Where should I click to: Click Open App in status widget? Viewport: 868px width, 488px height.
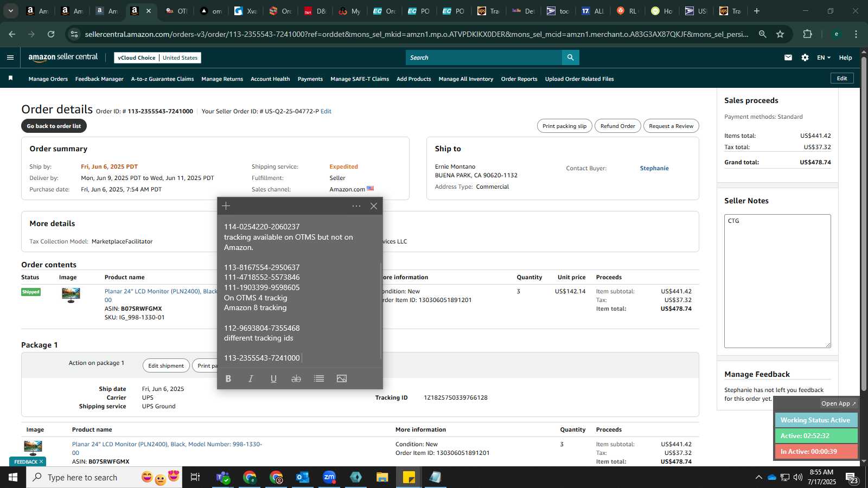point(838,403)
